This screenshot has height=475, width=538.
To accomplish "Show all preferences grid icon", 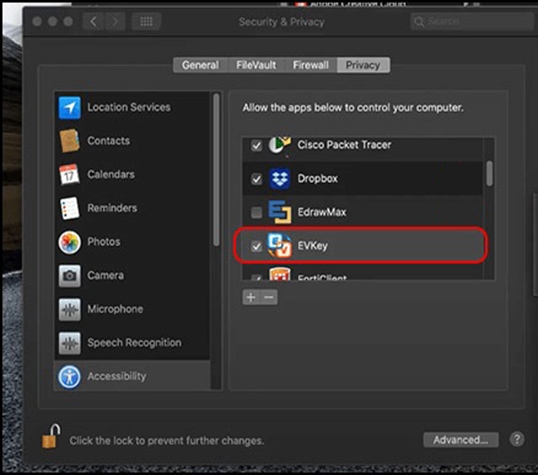I will coord(147,22).
